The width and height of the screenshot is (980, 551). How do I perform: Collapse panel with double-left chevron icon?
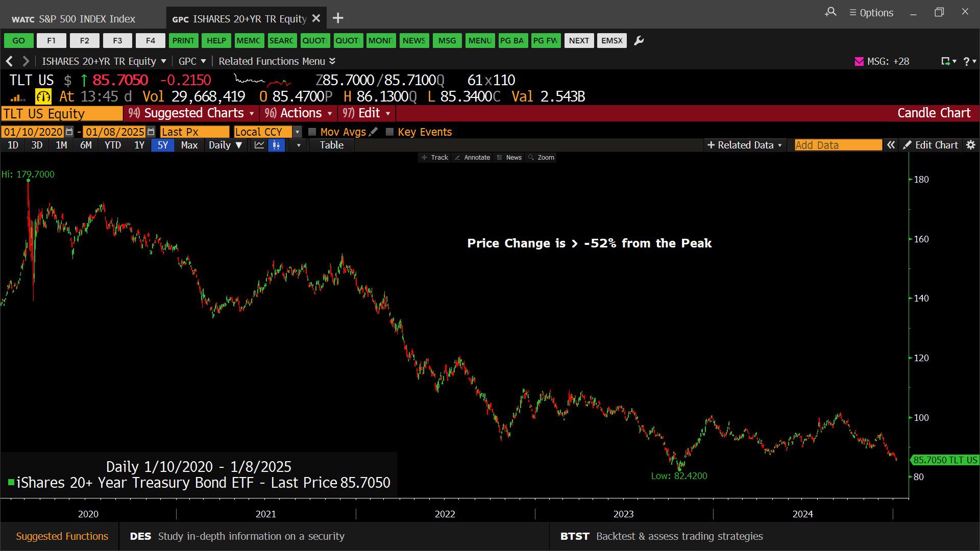tap(891, 145)
